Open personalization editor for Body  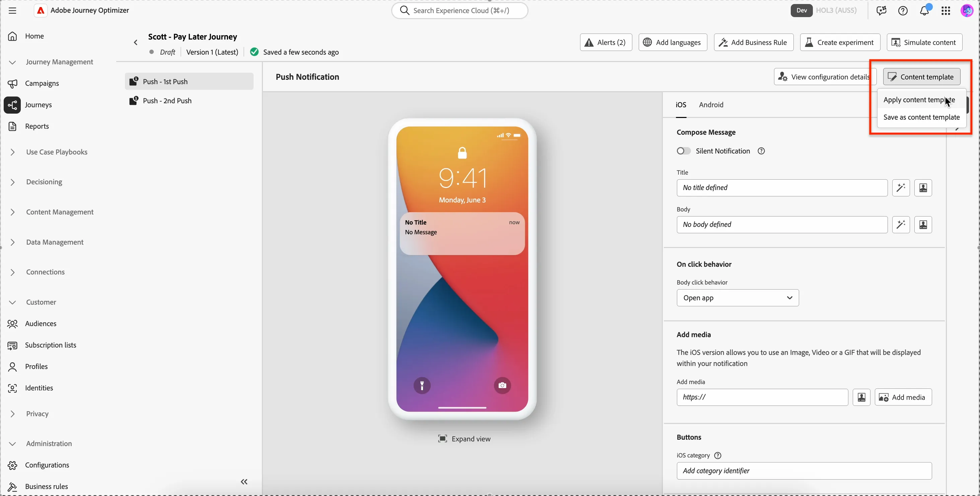click(923, 225)
